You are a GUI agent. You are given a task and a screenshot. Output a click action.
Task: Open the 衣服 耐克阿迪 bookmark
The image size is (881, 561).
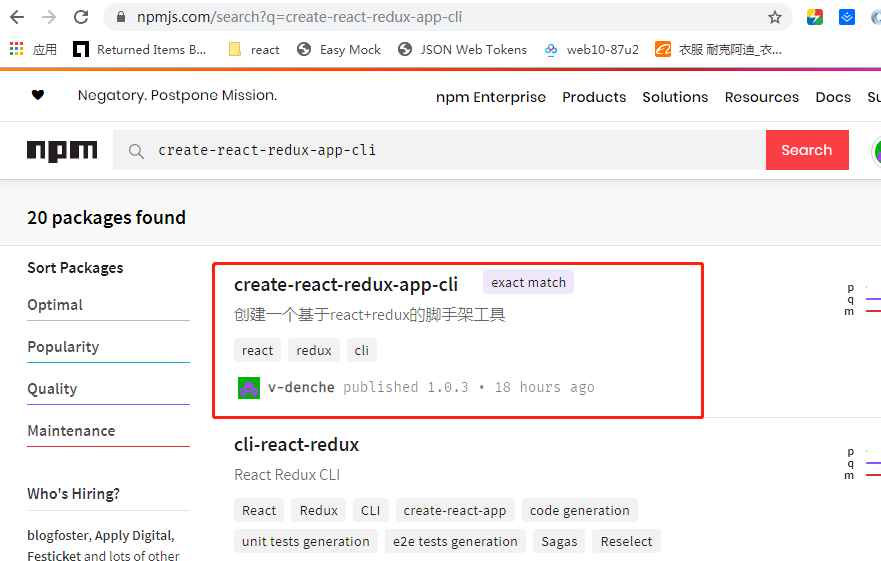tap(718, 49)
